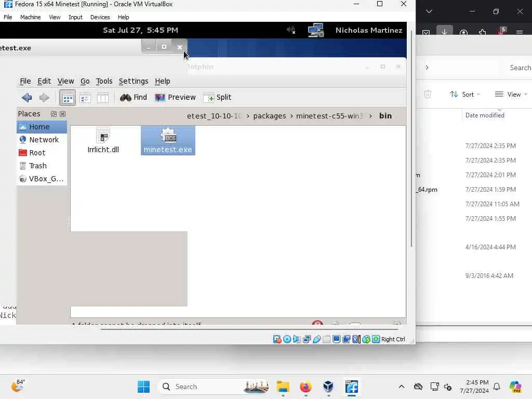Click VirtualBox keyboard capture indicator
The height and width of the screenshot is (399, 532).
[376, 339]
